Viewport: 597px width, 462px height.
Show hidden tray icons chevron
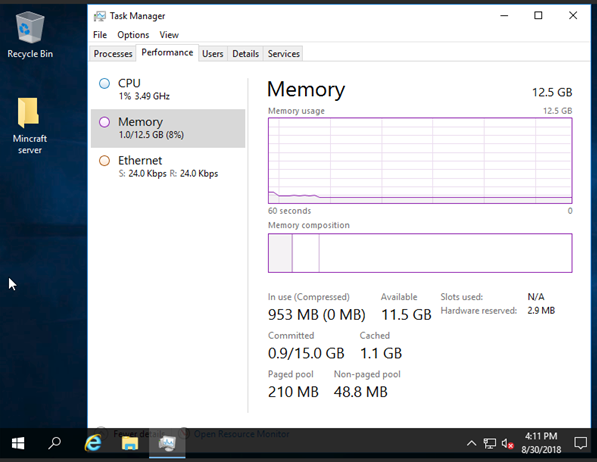pos(471,443)
